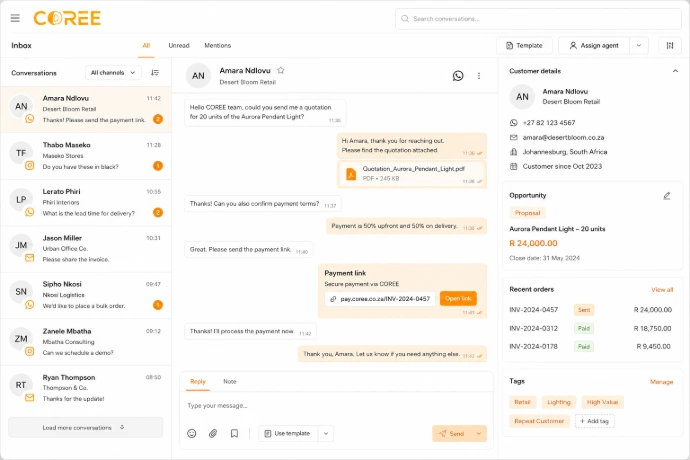Sort the conversations list
This screenshot has height=460, width=690.
click(155, 73)
